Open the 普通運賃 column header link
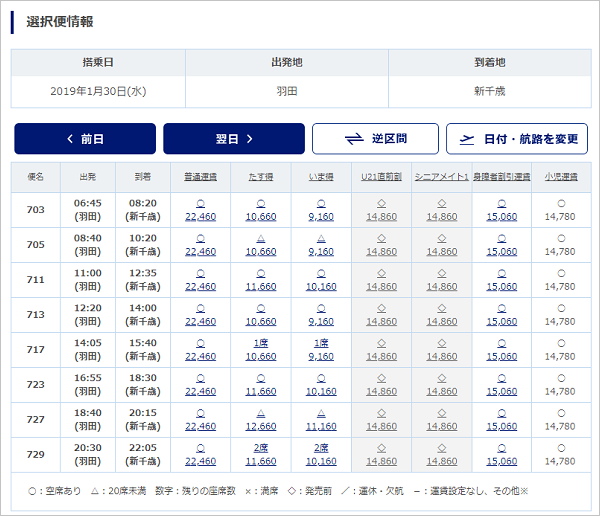The height and width of the screenshot is (516, 600). [200, 177]
